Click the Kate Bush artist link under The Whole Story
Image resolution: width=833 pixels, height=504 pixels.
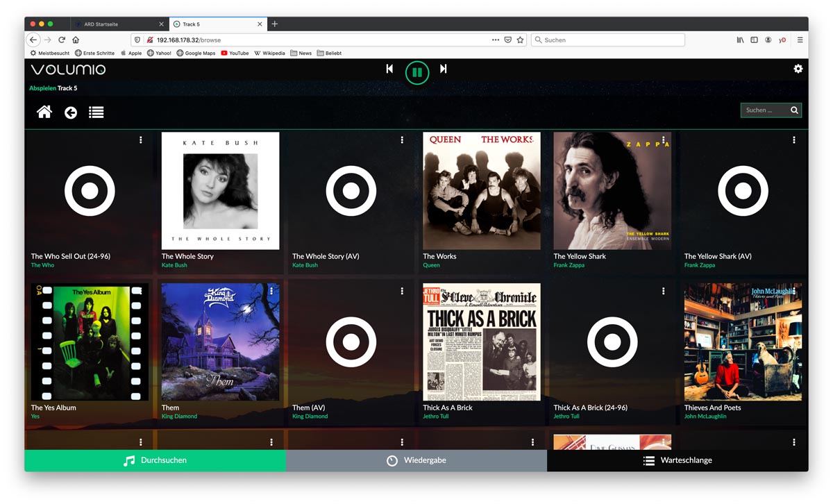pyautogui.click(x=174, y=265)
